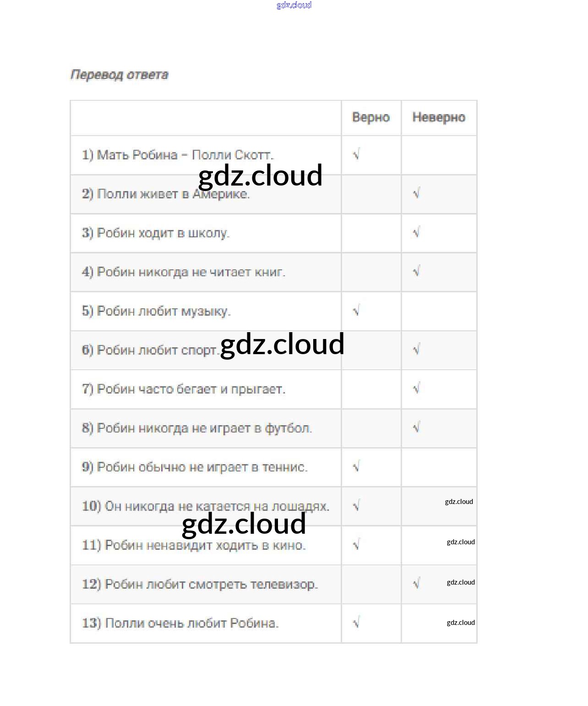Click the 'Перевод ответа' heading
The width and height of the screenshot is (588, 706).
[120, 75]
